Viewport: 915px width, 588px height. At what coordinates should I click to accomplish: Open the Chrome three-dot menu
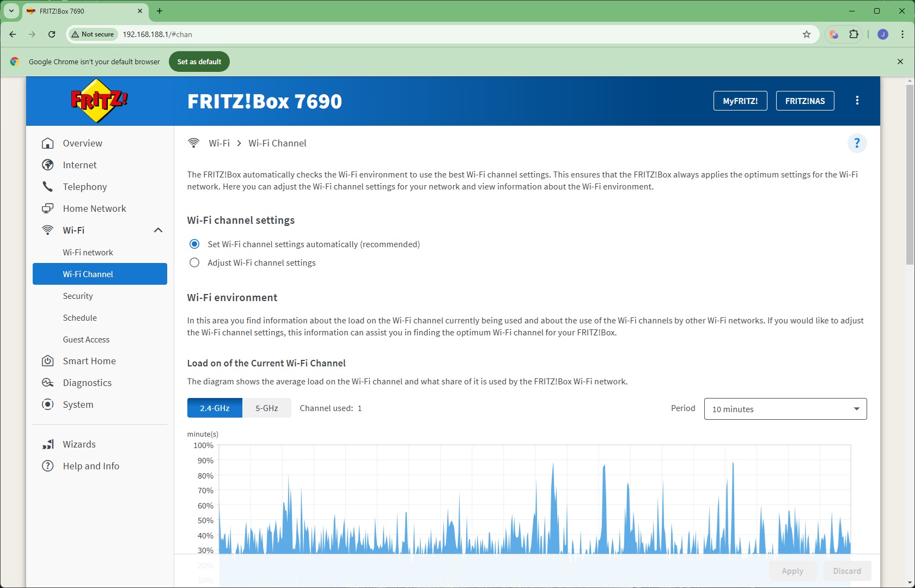point(902,34)
